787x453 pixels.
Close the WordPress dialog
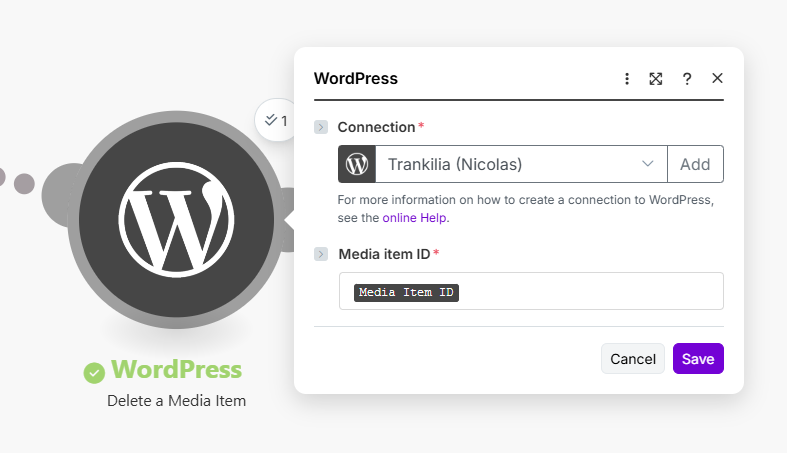pyautogui.click(x=717, y=78)
